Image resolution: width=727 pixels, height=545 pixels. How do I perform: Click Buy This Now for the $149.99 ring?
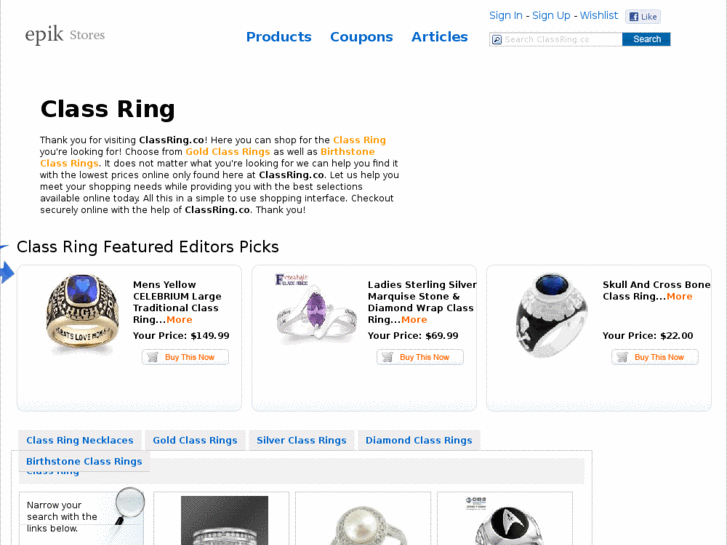(x=186, y=357)
